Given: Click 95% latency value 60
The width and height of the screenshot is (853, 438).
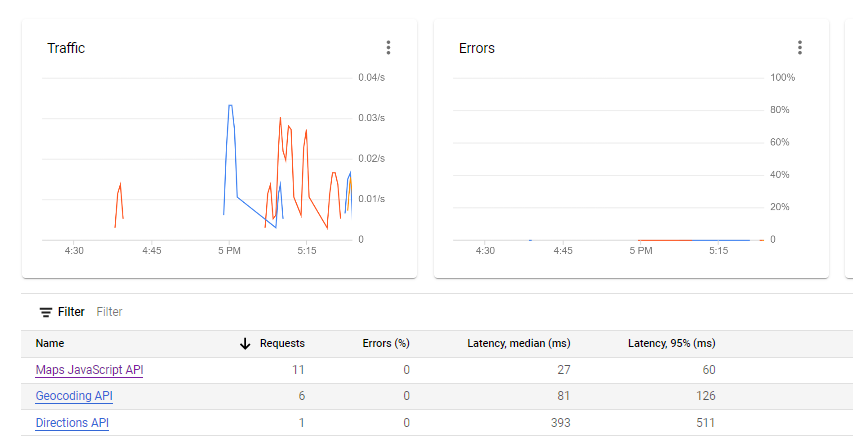Looking at the screenshot, I should tap(709, 370).
